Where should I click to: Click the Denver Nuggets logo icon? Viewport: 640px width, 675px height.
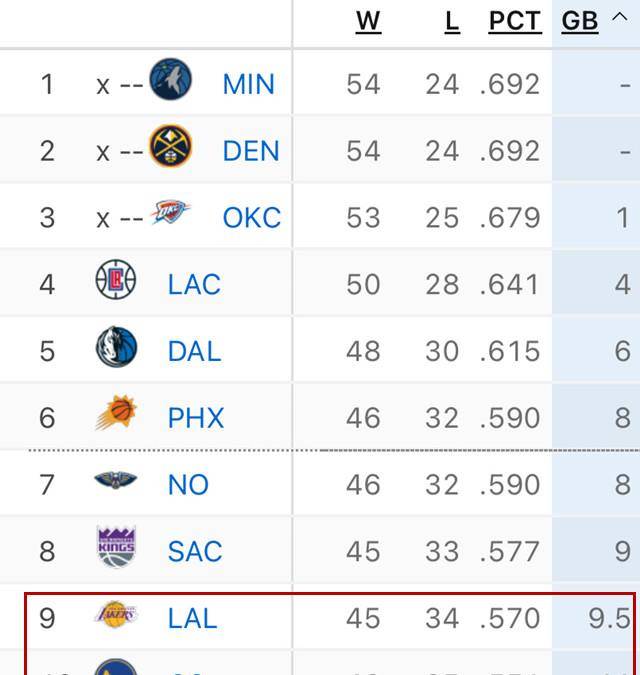[170, 147]
